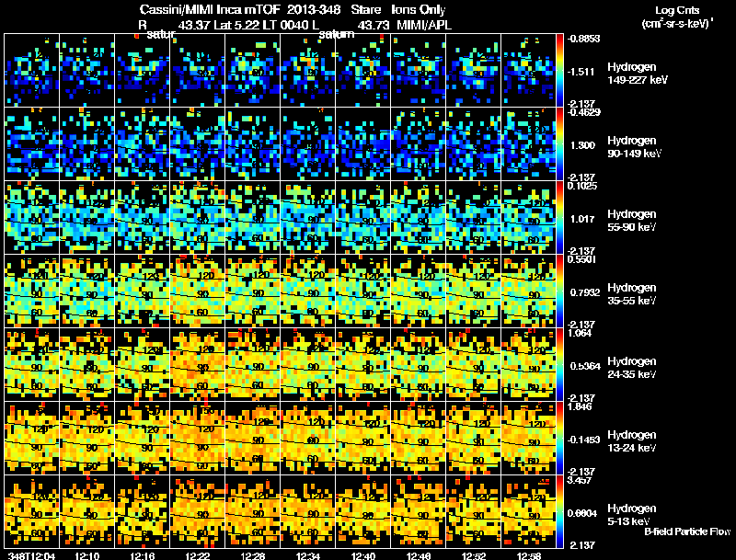This screenshot has width=736, height=560.
Task: Select the '12:40' time label
Action: 363,556
